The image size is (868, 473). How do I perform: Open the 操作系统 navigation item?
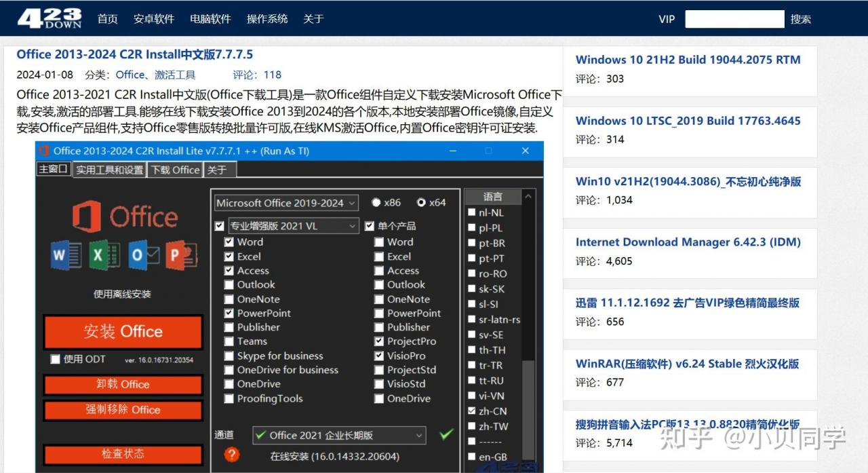pos(267,19)
